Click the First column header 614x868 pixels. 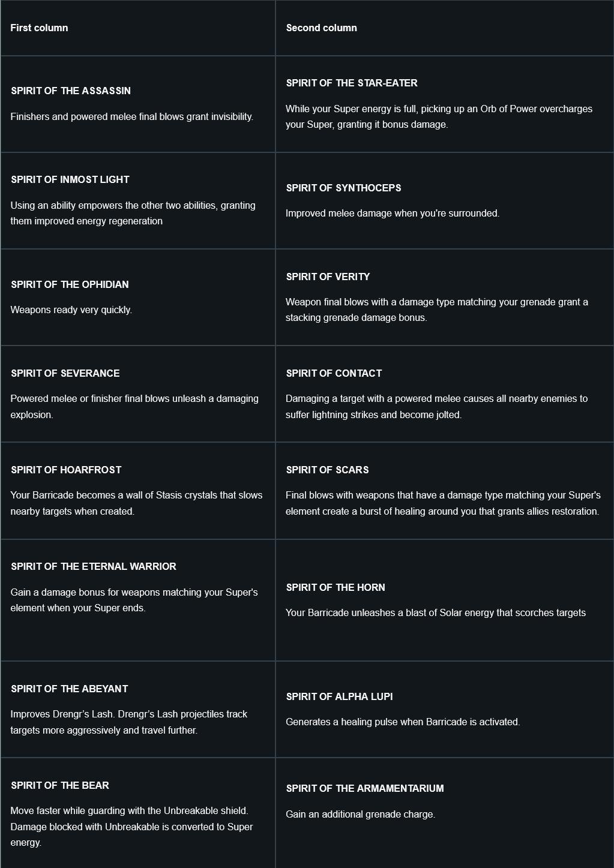click(39, 28)
